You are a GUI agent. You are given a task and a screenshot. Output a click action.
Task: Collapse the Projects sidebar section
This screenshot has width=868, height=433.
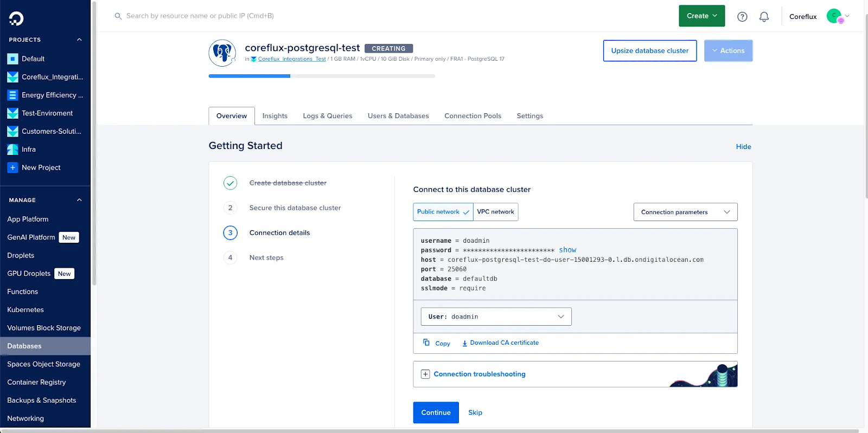[79, 40]
